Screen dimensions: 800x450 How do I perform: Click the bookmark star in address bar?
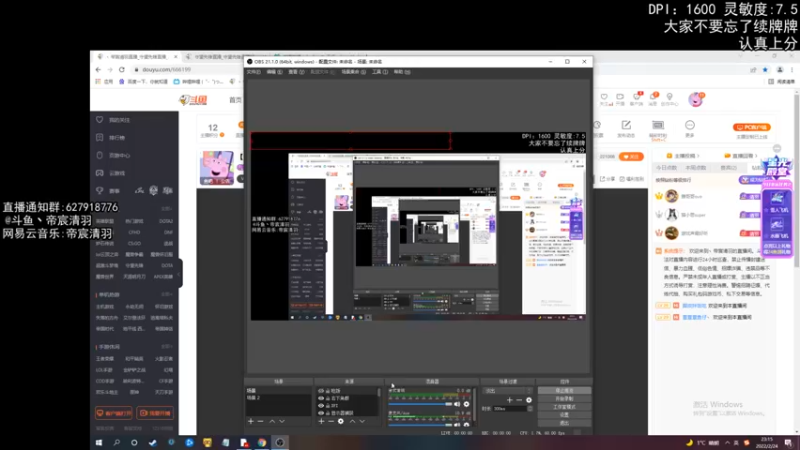765,69
